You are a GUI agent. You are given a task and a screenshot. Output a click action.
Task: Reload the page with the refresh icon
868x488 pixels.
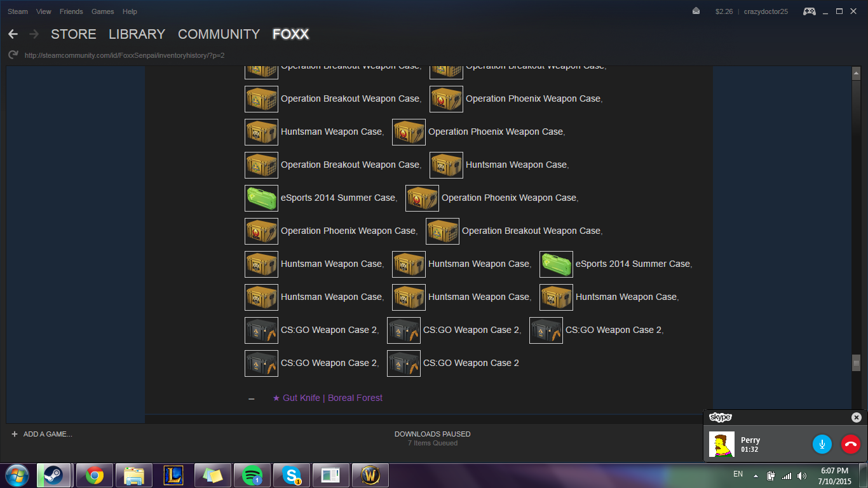[13, 55]
